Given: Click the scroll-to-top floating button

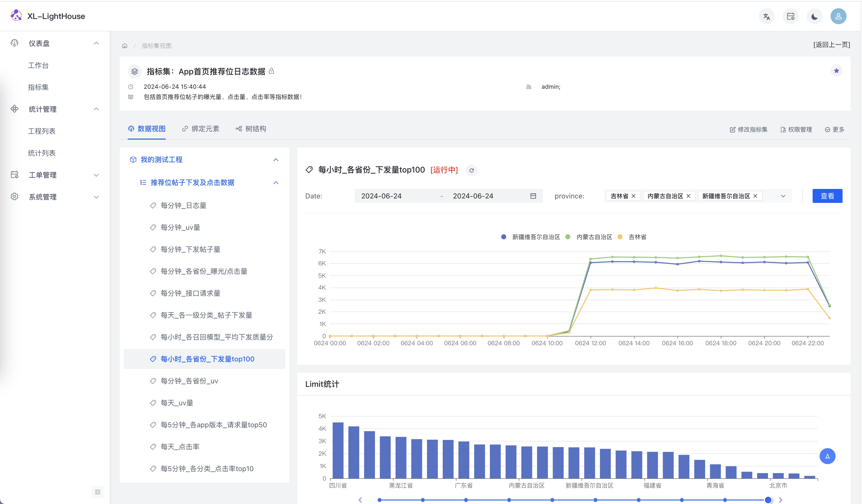Looking at the screenshot, I should [827, 456].
